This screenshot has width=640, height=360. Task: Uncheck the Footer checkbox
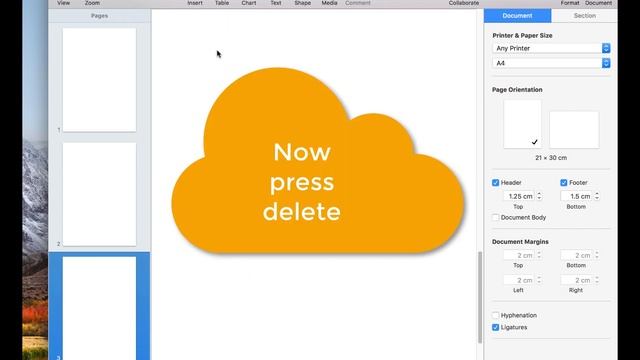(x=564, y=182)
